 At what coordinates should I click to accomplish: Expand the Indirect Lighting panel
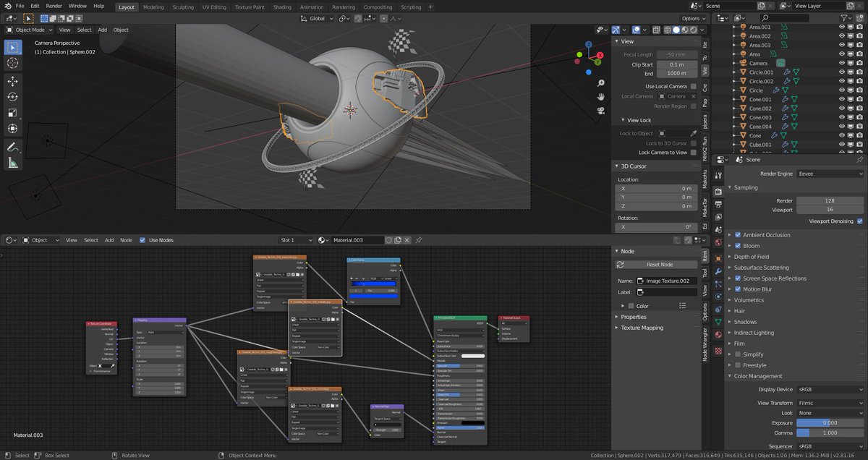click(753, 333)
